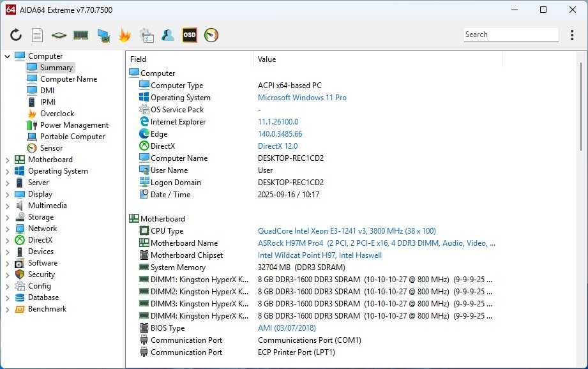Select the DirectX tree category

coord(40,240)
